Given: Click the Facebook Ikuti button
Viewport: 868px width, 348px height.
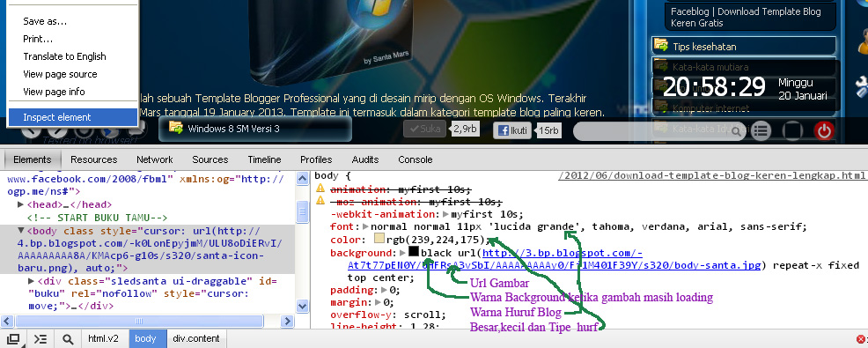Looking at the screenshot, I should 512,130.
